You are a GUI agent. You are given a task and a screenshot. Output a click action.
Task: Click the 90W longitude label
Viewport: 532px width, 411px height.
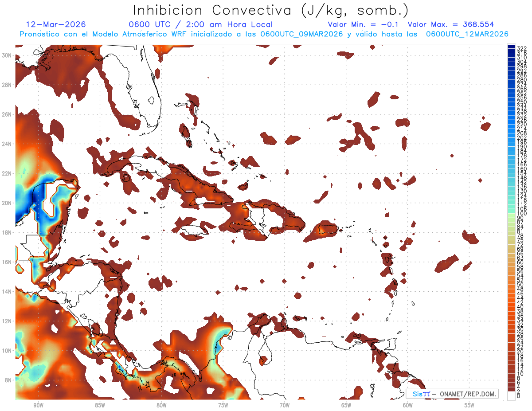tap(38, 405)
